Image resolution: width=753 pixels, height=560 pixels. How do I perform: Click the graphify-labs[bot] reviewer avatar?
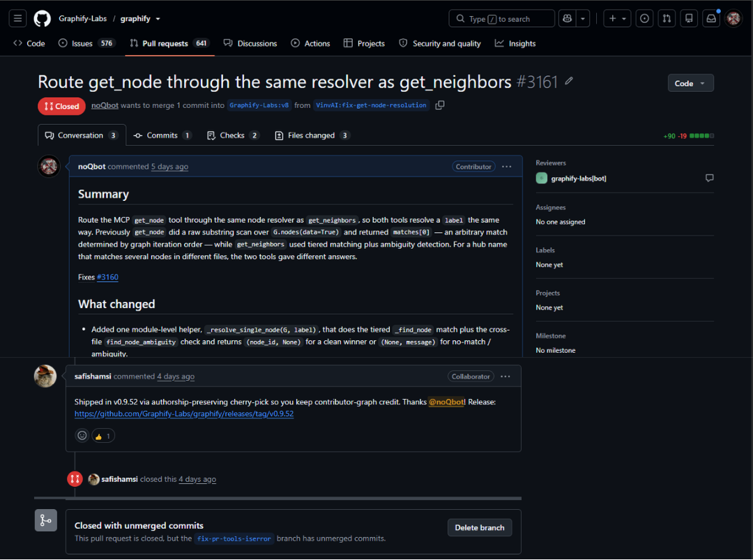click(541, 179)
